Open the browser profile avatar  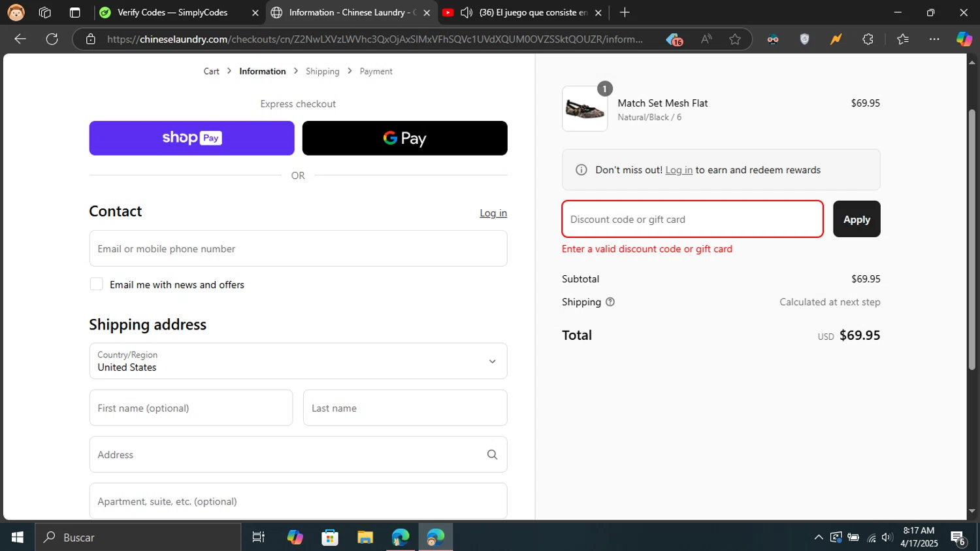[16, 12]
